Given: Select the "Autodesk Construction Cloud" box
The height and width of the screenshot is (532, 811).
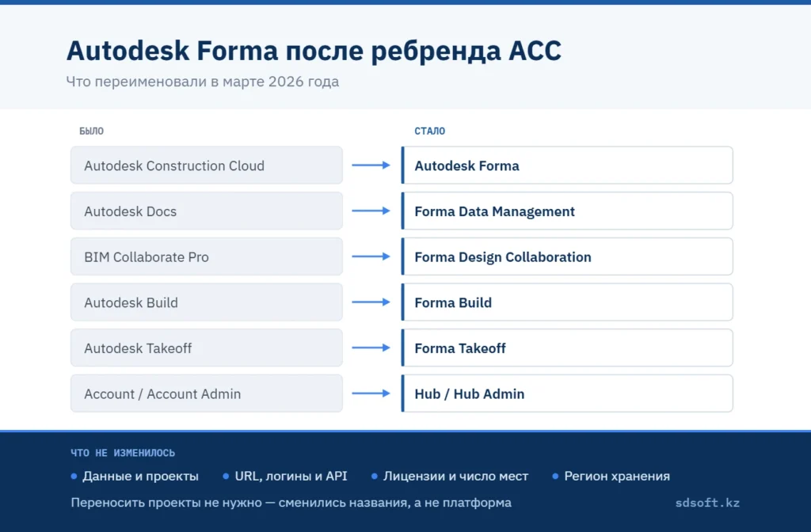Looking at the screenshot, I should pyautogui.click(x=207, y=165).
